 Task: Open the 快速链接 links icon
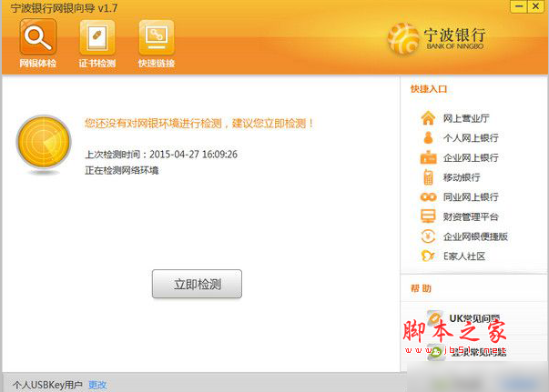pyautogui.click(x=157, y=36)
